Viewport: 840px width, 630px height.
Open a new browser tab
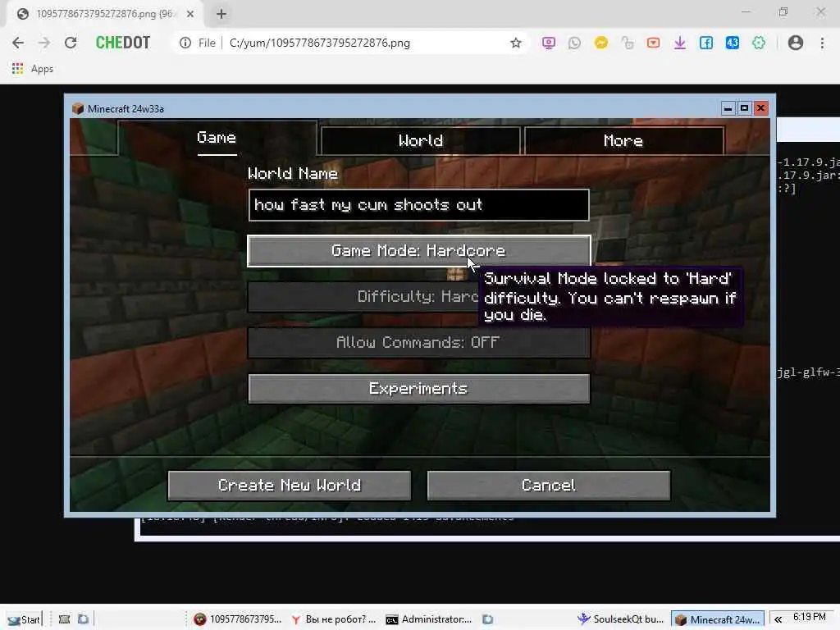click(221, 14)
